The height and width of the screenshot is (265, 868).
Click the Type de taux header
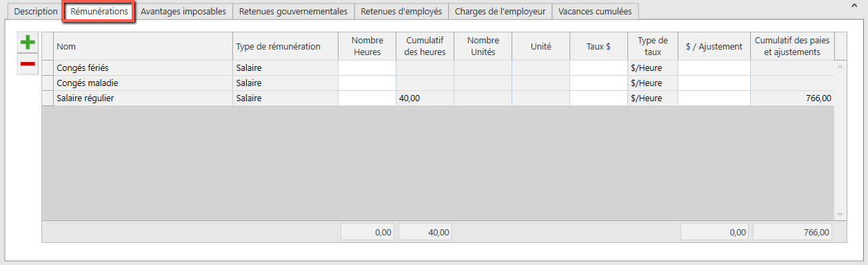click(x=653, y=46)
